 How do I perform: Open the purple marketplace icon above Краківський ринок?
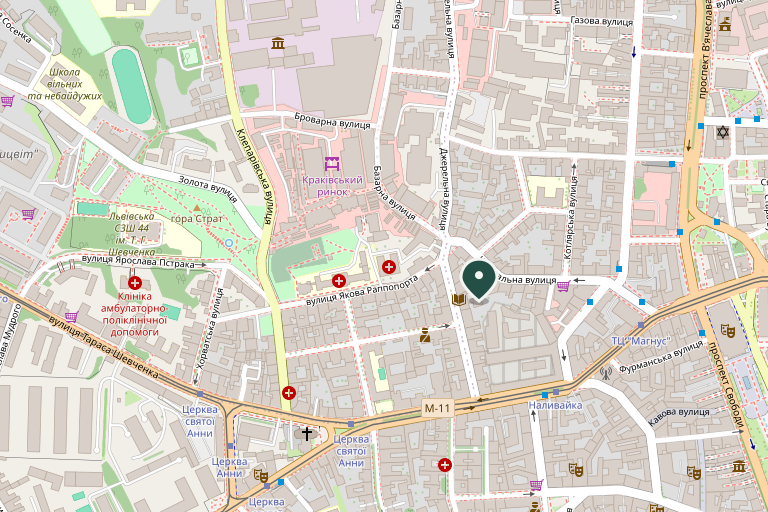tap(332, 164)
